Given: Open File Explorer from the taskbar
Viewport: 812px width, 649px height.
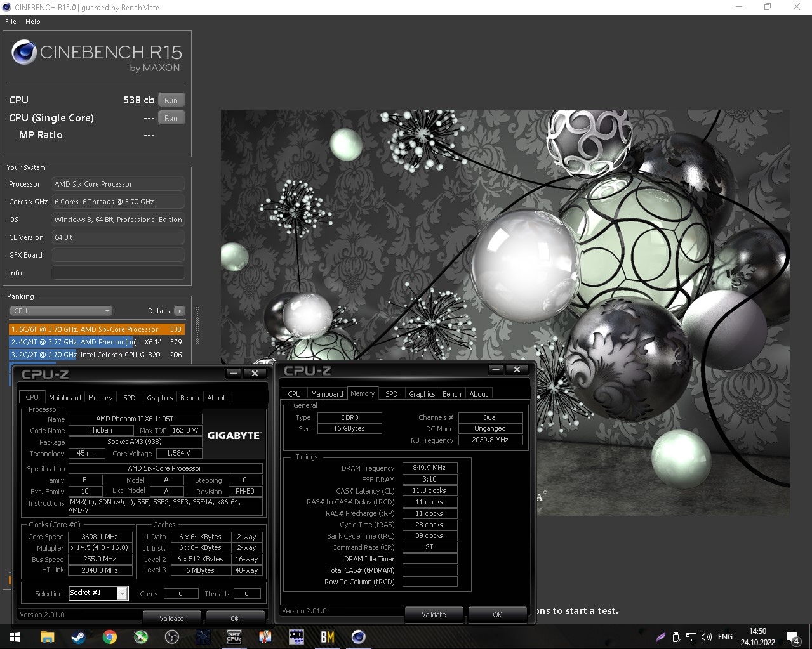Looking at the screenshot, I should click(x=48, y=636).
